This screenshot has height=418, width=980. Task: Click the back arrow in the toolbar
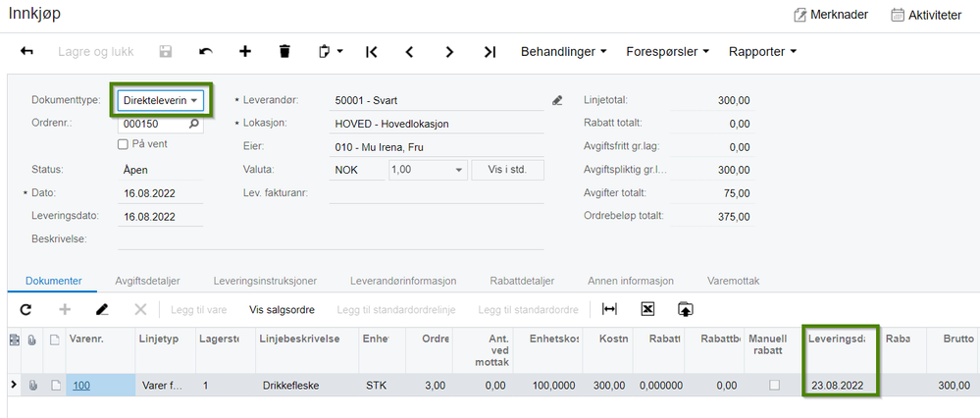pos(26,52)
